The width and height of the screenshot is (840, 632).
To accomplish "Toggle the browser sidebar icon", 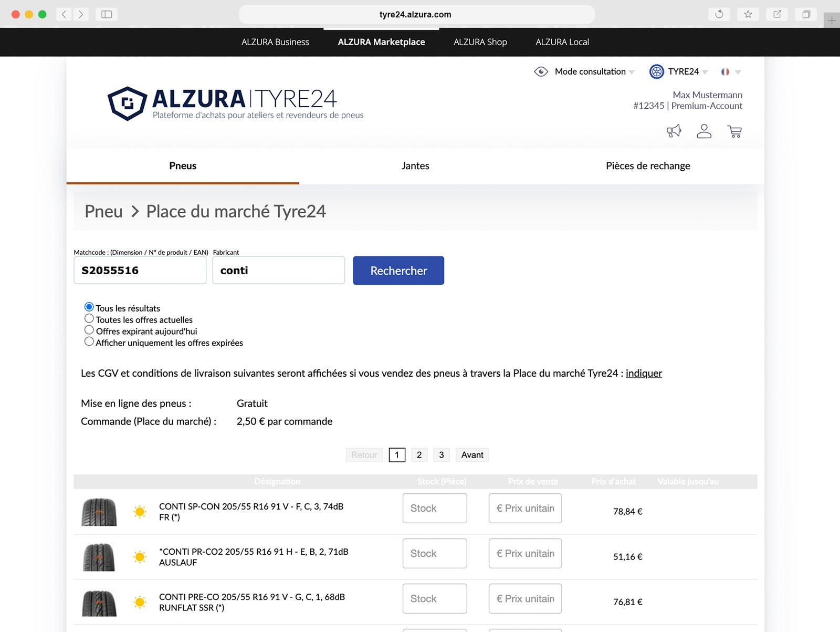I will click(107, 14).
